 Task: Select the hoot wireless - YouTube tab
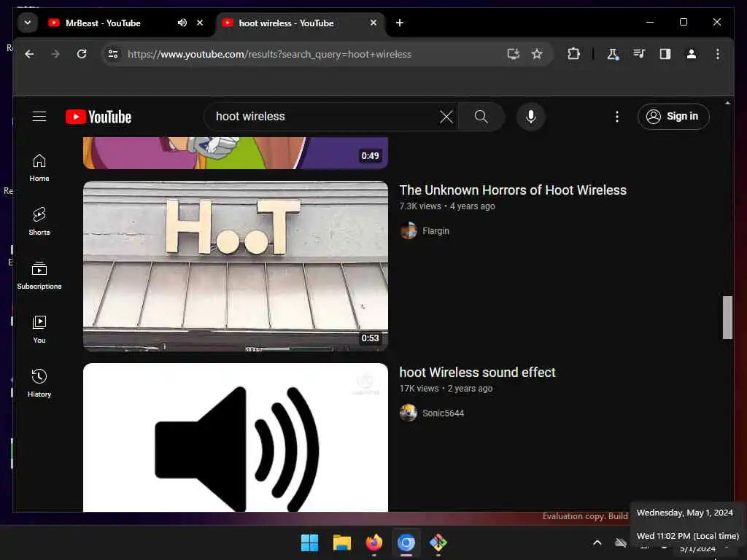[x=286, y=23]
